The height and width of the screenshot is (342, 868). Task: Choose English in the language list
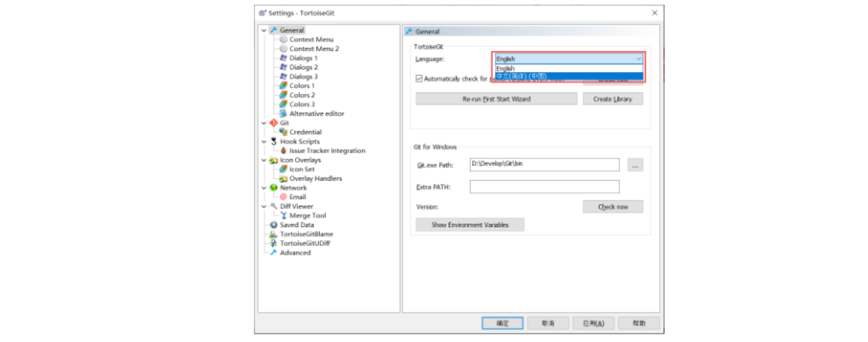569,69
